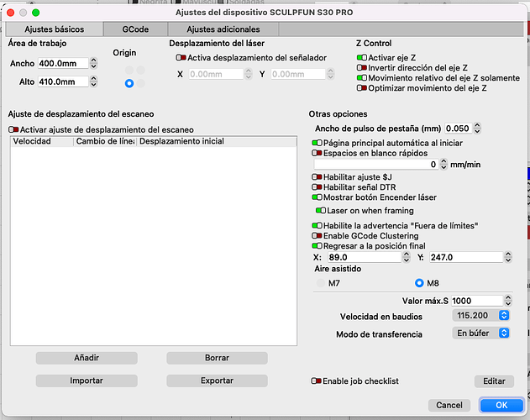This screenshot has width=530, height=420.
Task: Toggle Optimizar movimiento del eje Z
Action: point(362,88)
